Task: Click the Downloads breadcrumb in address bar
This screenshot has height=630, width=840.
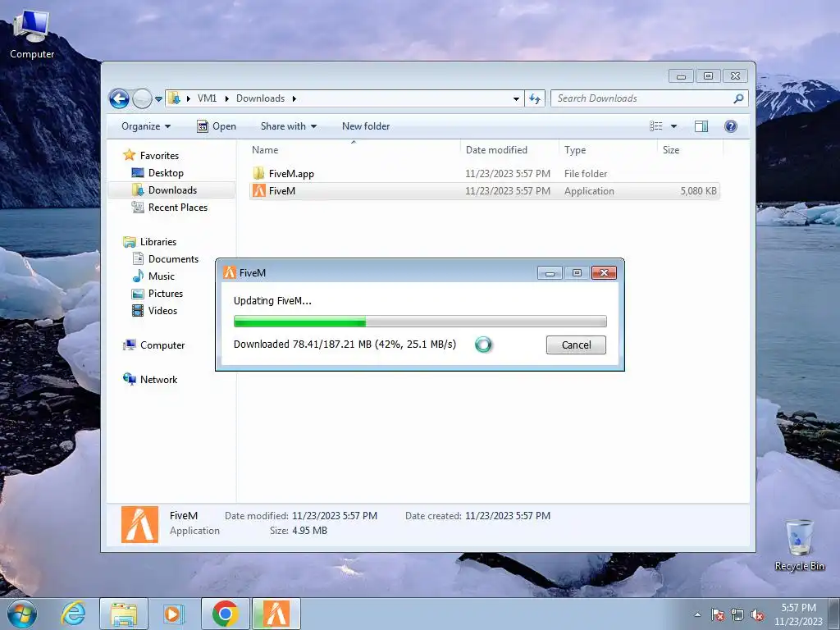Action: tap(260, 98)
